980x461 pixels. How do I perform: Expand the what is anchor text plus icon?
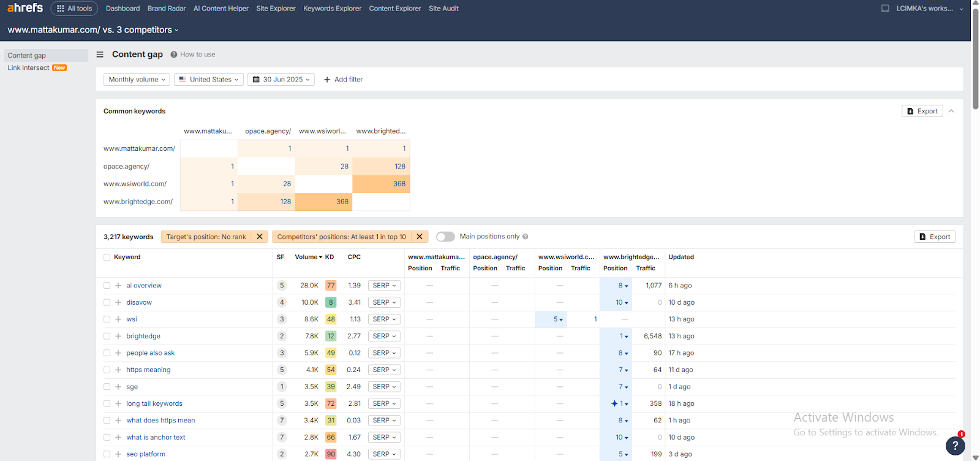click(118, 437)
